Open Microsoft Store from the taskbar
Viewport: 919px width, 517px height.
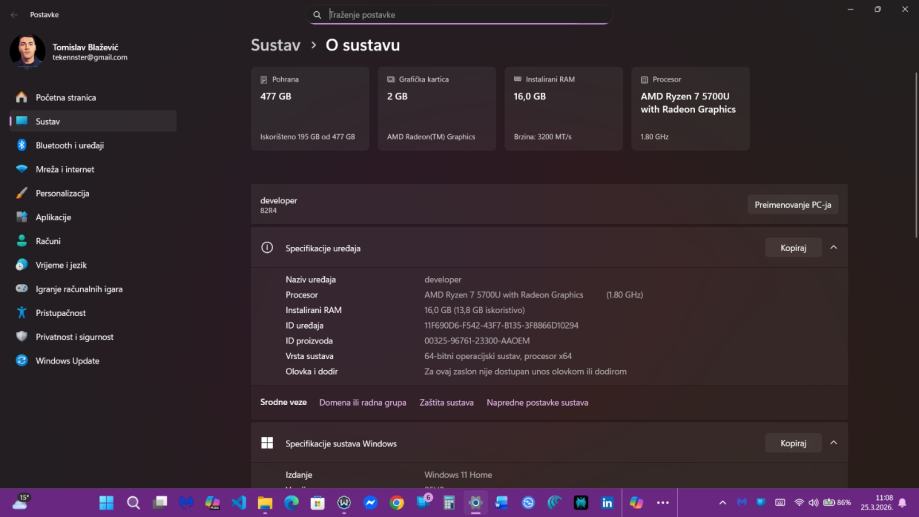pos(318,503)
